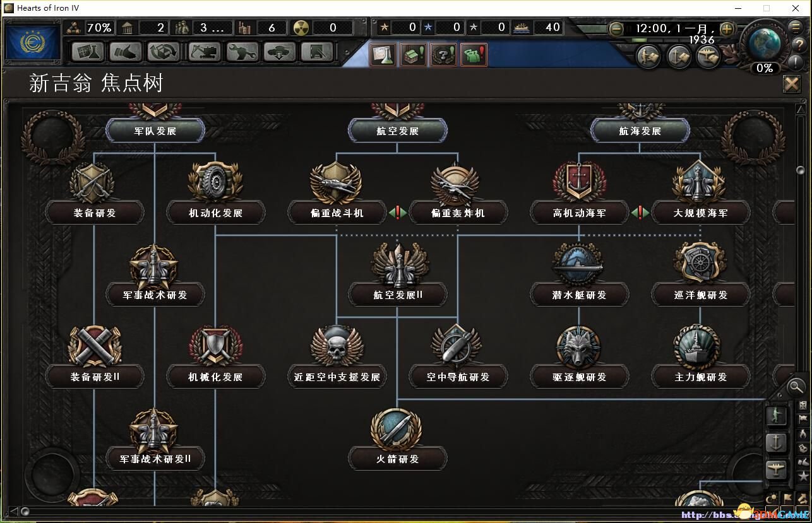Screen dimensions: 812x523
Task: Select the 高机动海军 focus
Action: (579, 193)
